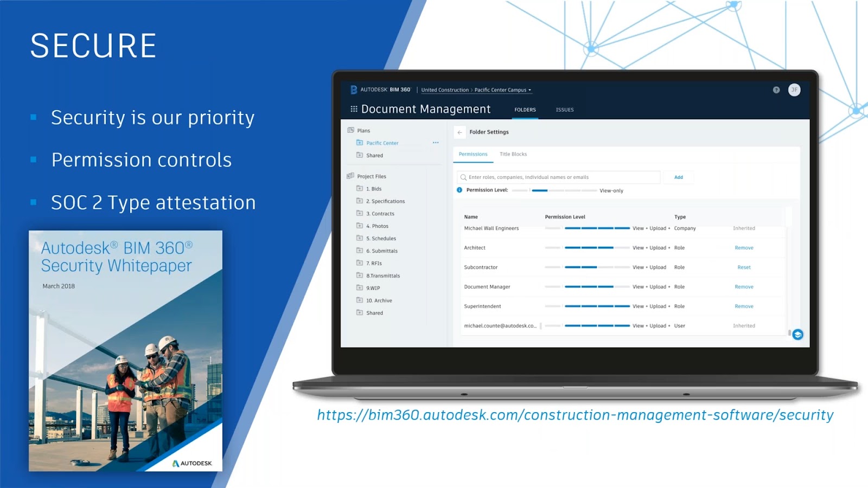The width and height of the screenshot is (868, 488).
Task: Click the Permission Level column header
Action: point(565,217)
